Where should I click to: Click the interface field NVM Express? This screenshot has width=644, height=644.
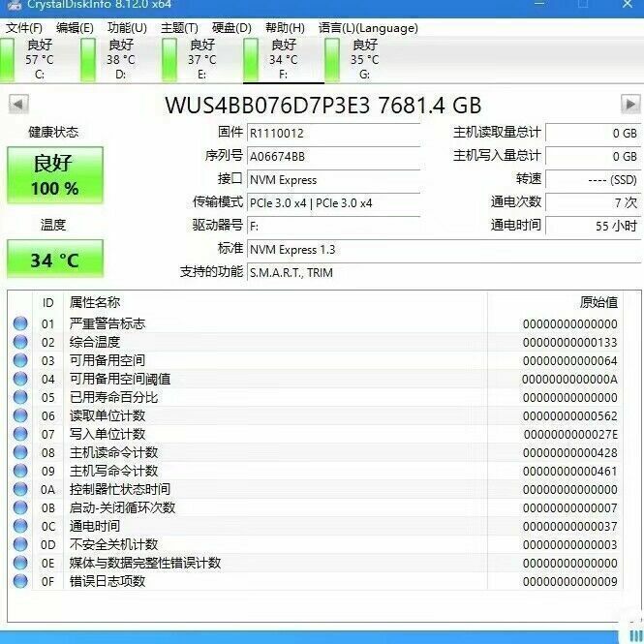click(333, 180)
